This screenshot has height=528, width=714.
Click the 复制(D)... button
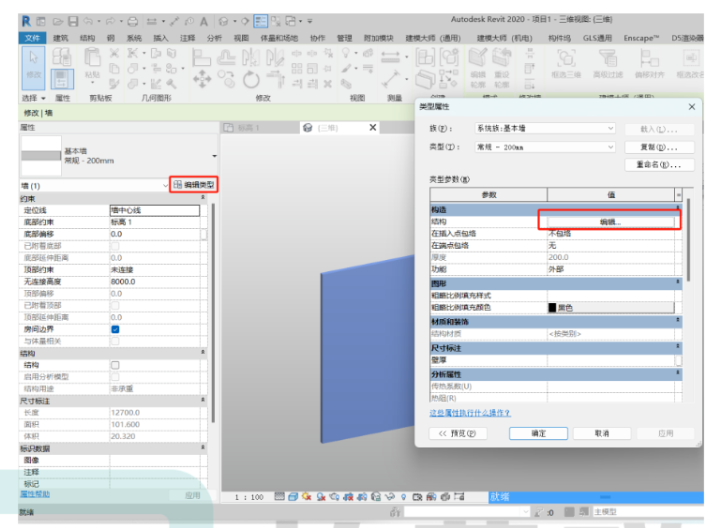pyautogui.click(x=659, y=147)
